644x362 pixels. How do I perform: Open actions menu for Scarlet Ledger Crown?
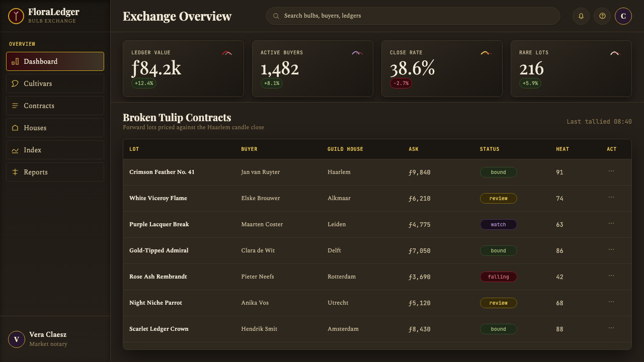(x=611, y=328)
